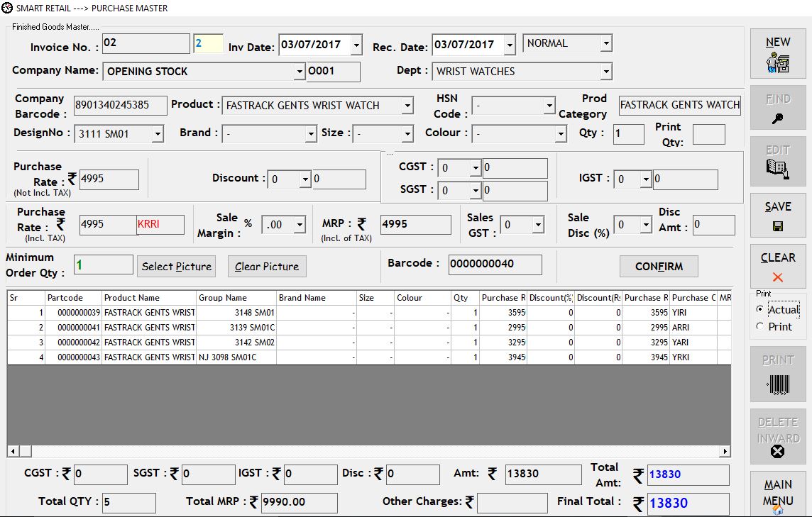Click the Minimum Order Qty field
Viewport: 812px width, 517px height.
(x=104, y=265)
